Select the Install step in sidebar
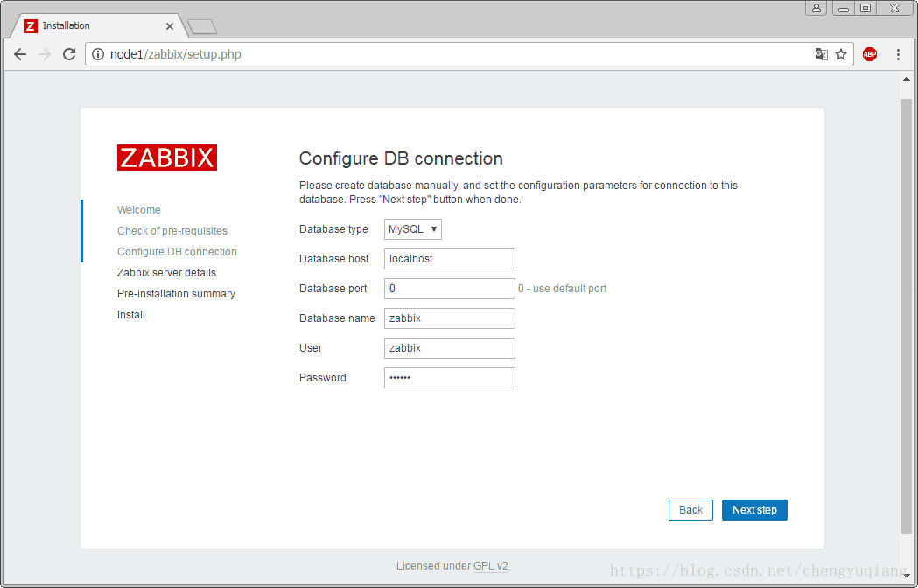918x588 pixels. (x=131, y=315)
